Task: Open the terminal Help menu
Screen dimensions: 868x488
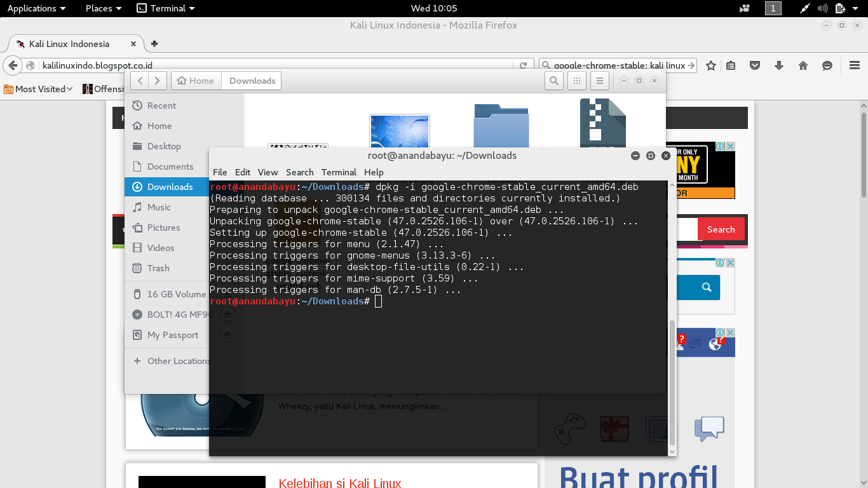Action: (374, 172)
